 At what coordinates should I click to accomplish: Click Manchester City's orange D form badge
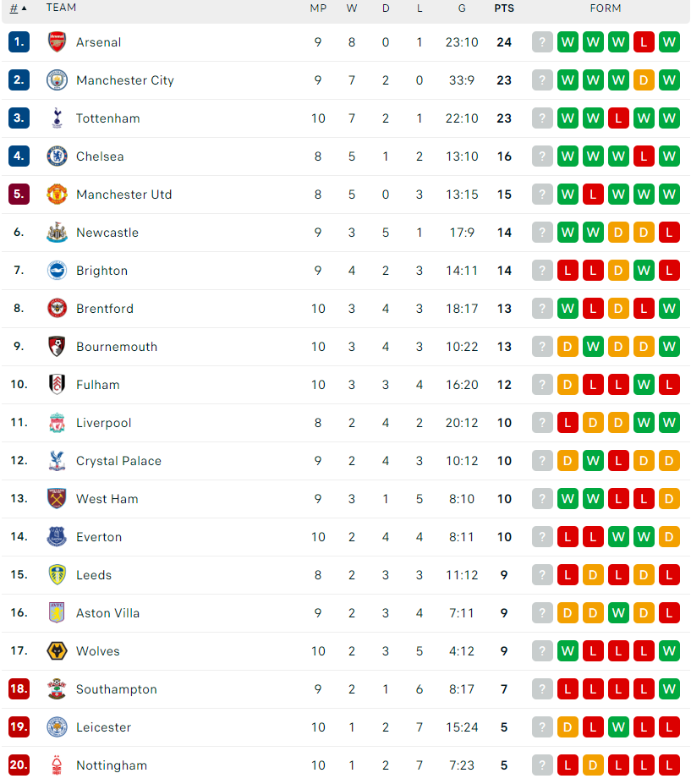(644, 80)
